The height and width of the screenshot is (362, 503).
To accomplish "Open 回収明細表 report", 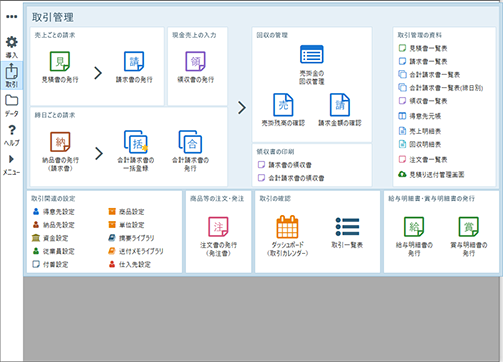I will point(420,144).
